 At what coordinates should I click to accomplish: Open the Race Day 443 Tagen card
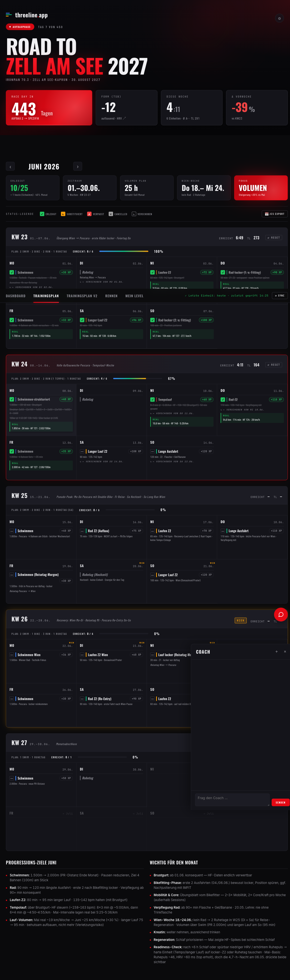click(x=49, y=108)
